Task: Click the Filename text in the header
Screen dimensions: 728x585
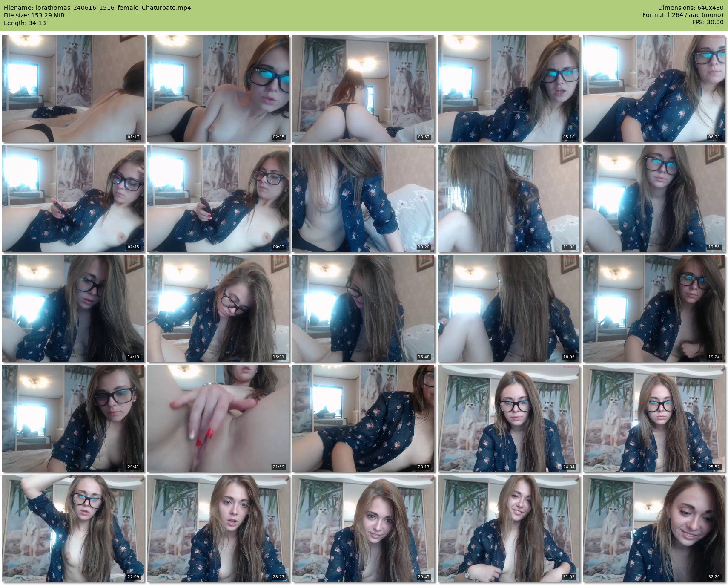Action: 97,8
